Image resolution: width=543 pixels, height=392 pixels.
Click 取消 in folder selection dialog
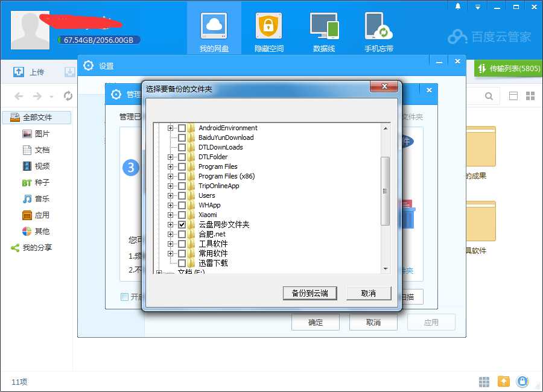point(369,293)
